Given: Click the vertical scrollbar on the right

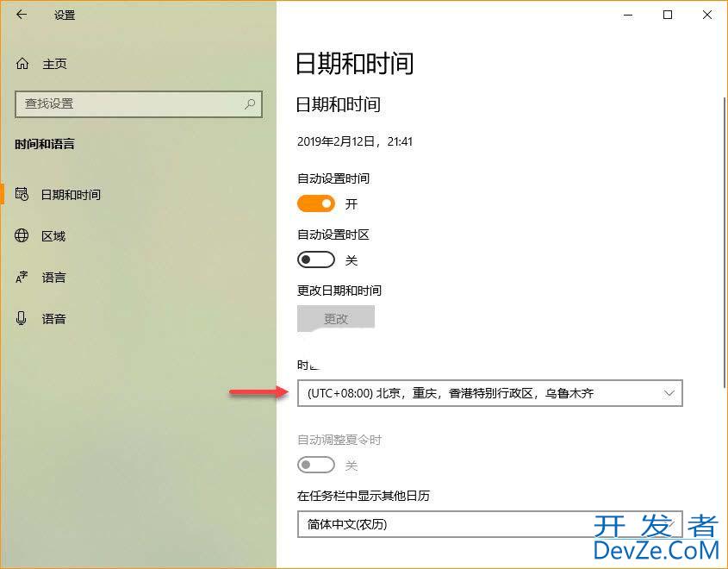Looking at the screenshot, I should pos(725,241).
